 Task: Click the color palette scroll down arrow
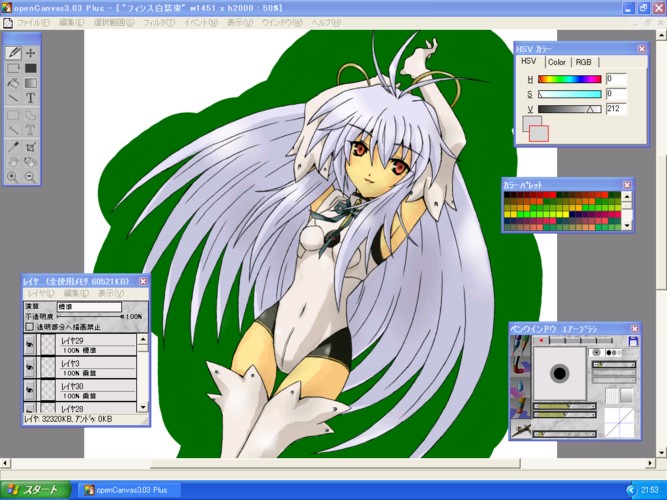pyautogui.click(x=627, y=225)
